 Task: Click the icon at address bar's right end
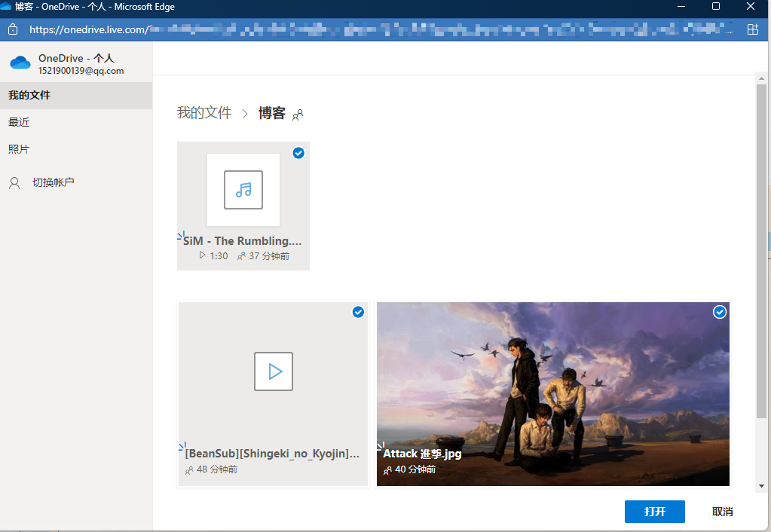(752, 29)
